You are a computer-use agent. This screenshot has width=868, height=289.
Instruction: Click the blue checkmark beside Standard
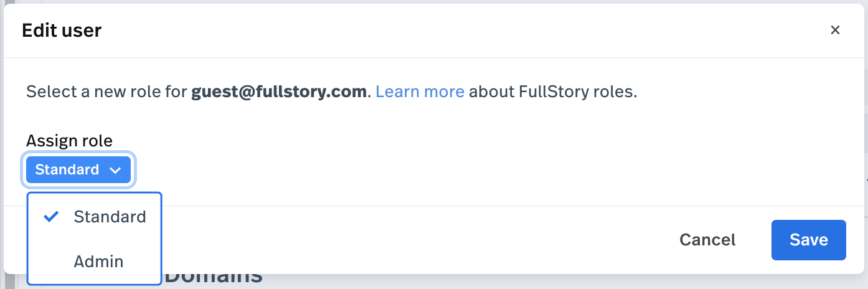point(52,216)
